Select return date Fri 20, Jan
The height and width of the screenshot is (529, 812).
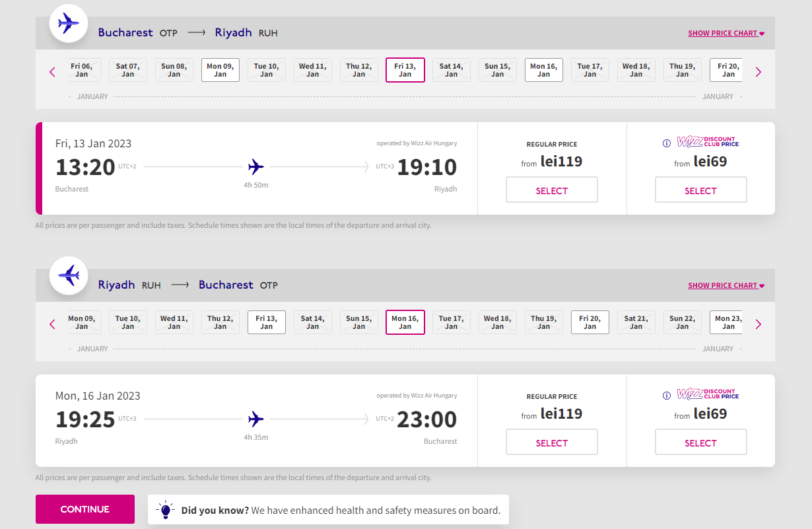point(590,322)
